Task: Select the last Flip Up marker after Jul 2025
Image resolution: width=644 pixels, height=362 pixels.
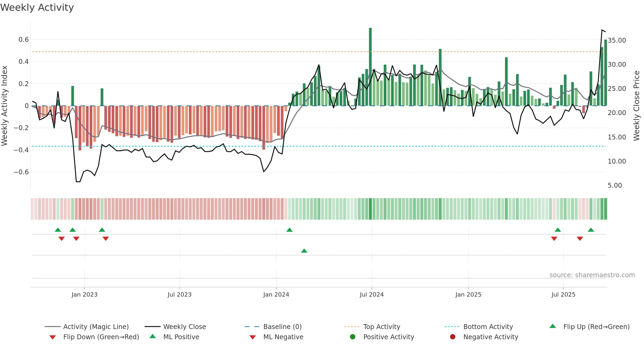Action: (591, 230)
